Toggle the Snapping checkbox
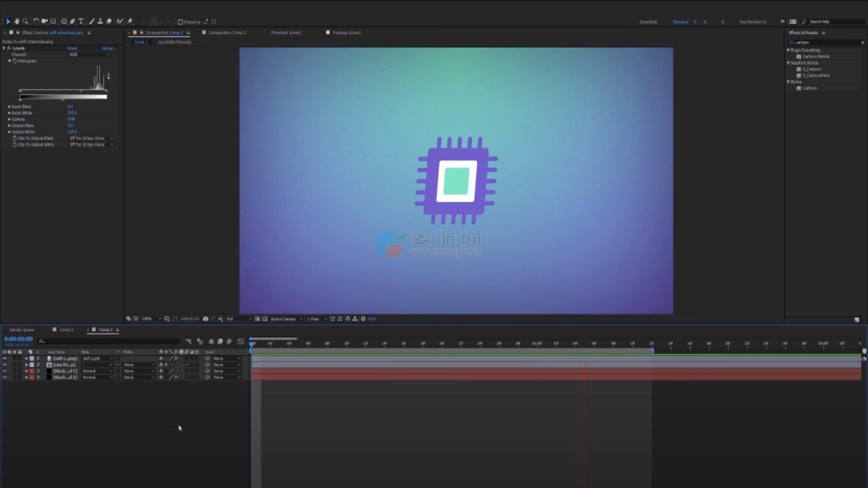The width and height of the screenshot is (868, 488). coord(180,22)
